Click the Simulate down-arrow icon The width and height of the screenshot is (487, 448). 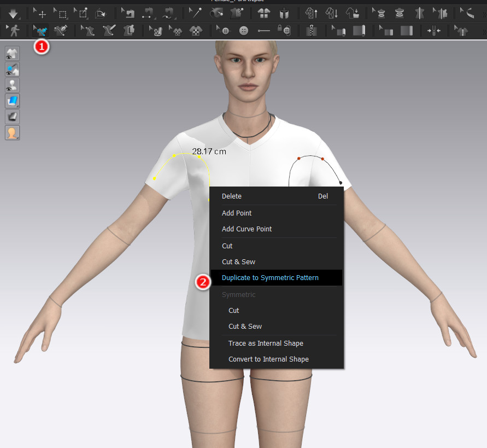click(x=13, y=14)
